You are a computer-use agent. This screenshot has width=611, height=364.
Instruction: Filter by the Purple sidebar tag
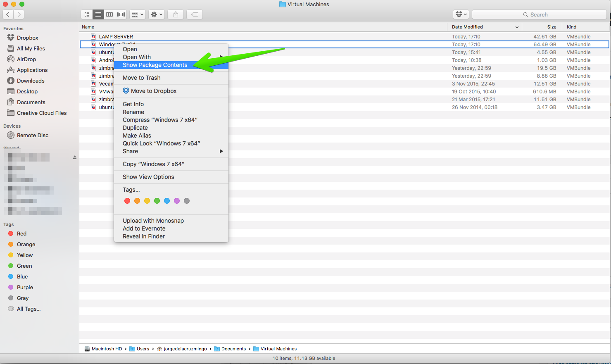(24, 287)
